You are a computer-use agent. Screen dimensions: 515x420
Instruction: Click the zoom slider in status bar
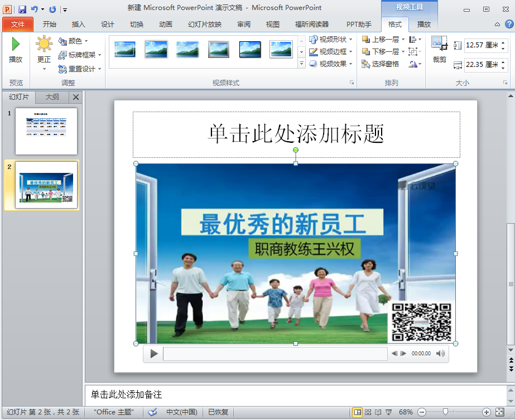point(445,412)
